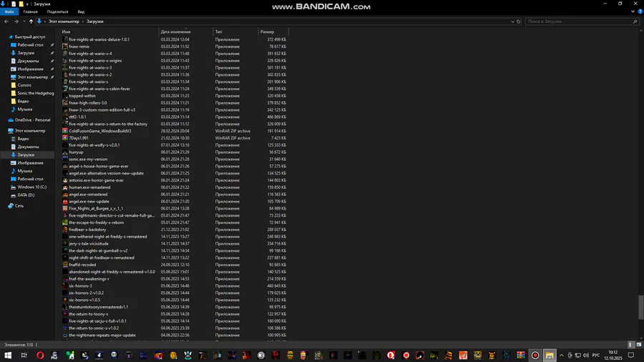Click the pin icon beside Документы

point(52,61)
